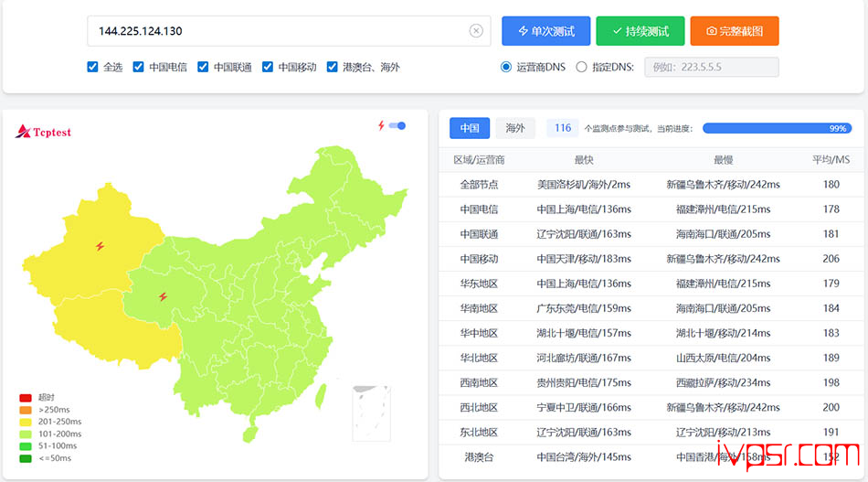Click 宁夏中卫/联通/166ms cell

click(584, 408)
